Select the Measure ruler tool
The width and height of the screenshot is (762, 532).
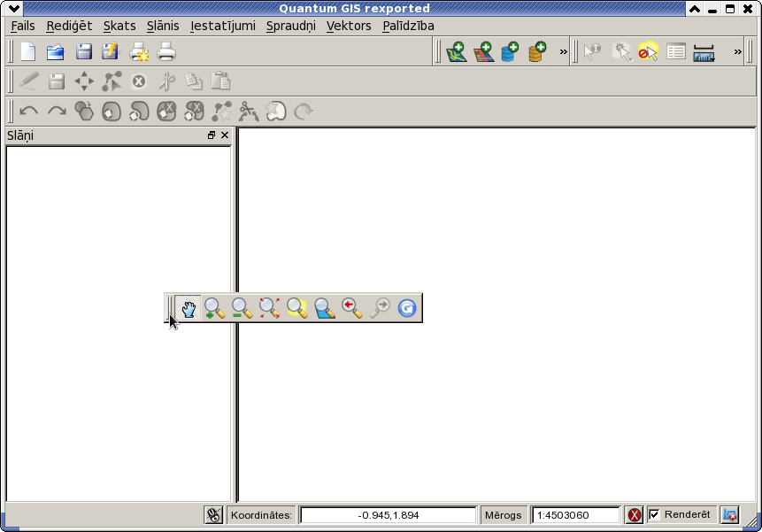[x=704, y=52]
